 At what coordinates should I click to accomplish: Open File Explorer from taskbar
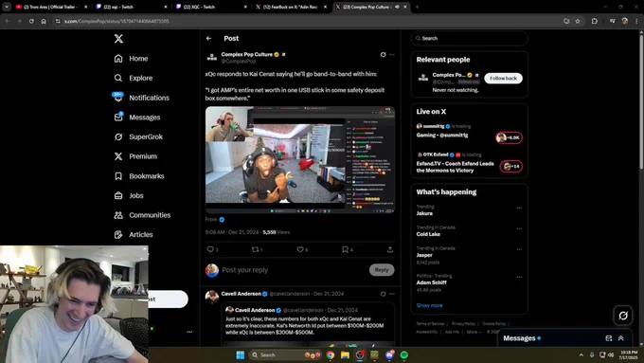coord(345,354)
